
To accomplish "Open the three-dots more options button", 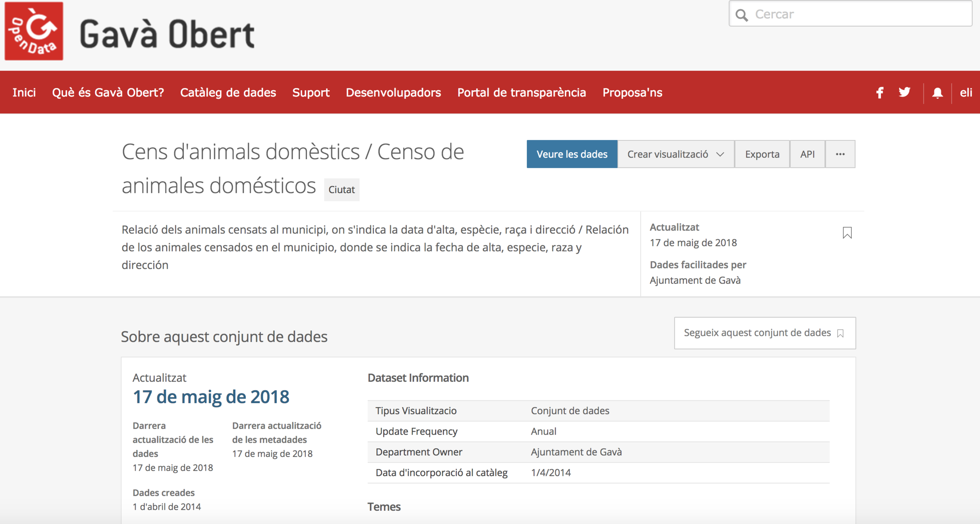I will [x=840, y=154].
